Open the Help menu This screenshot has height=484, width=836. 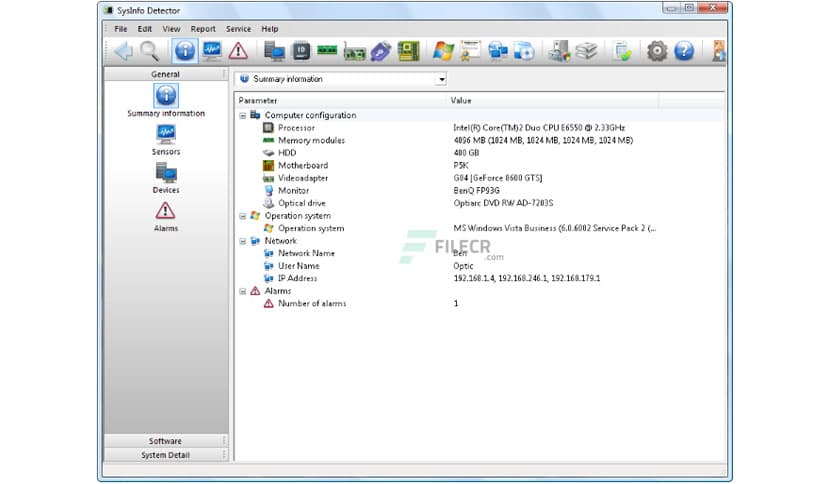[x=270, y=29]
